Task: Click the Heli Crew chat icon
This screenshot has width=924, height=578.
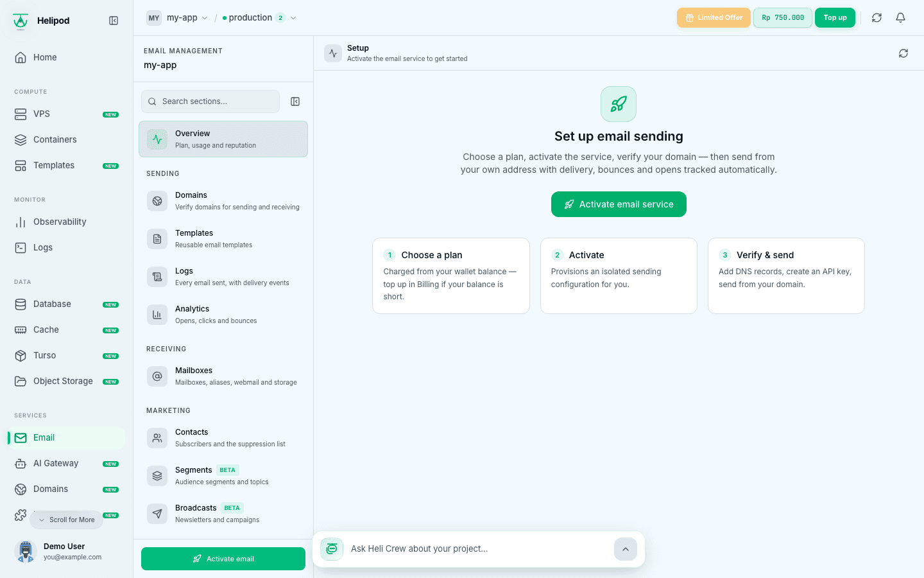Action: tap(332, 549)
